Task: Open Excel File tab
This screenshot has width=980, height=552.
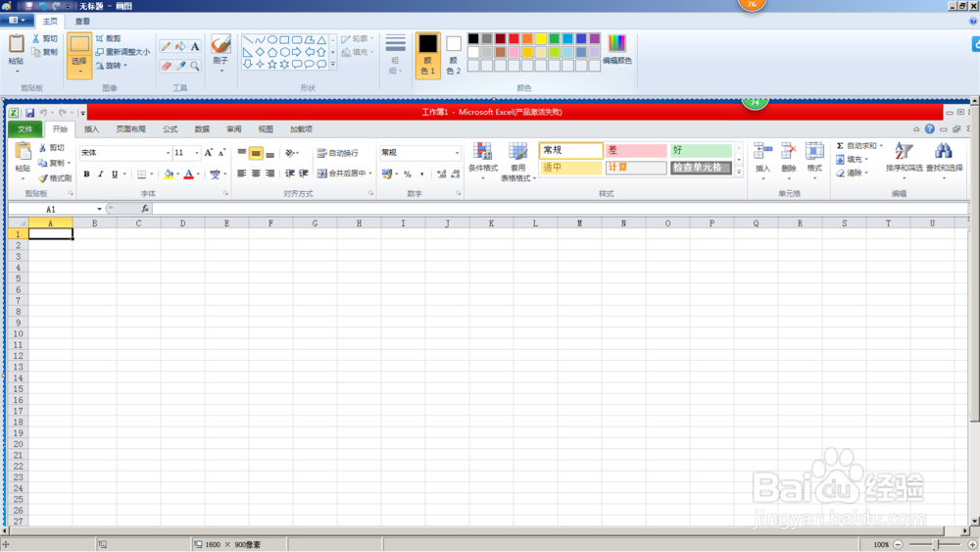Action: click(x=25, y=128)
